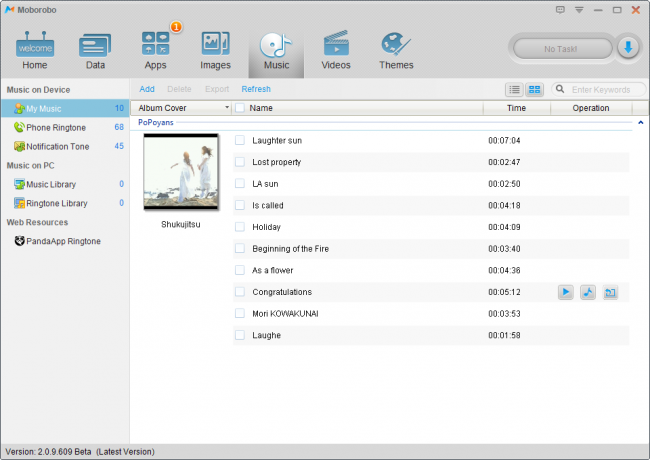Select the Laughe track name
This screenshot has width=650, height=460.
pyautogui.click(x=267, y=335)
